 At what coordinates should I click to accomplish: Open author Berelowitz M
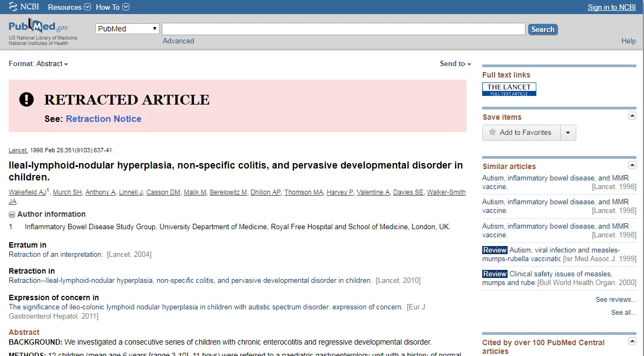coord(228,192)
